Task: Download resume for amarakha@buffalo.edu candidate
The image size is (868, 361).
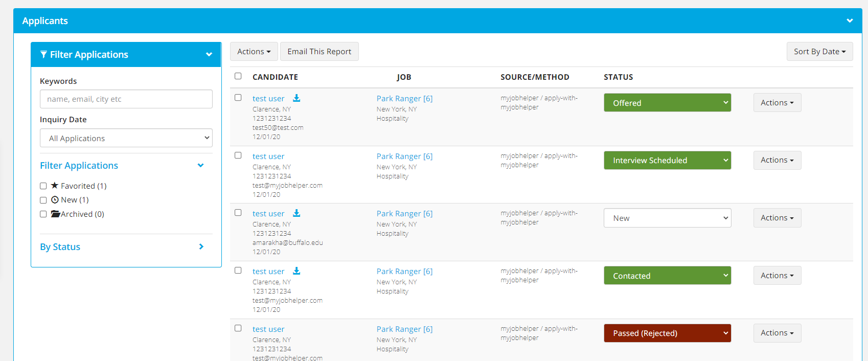Action: [296, 213]
